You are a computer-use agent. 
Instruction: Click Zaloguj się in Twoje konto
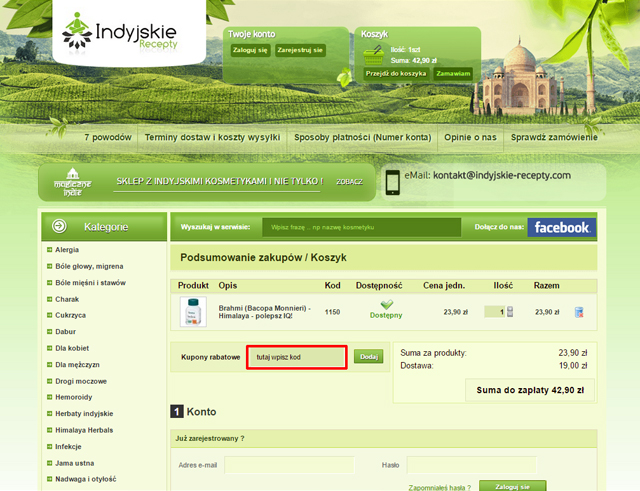(250, 50)
